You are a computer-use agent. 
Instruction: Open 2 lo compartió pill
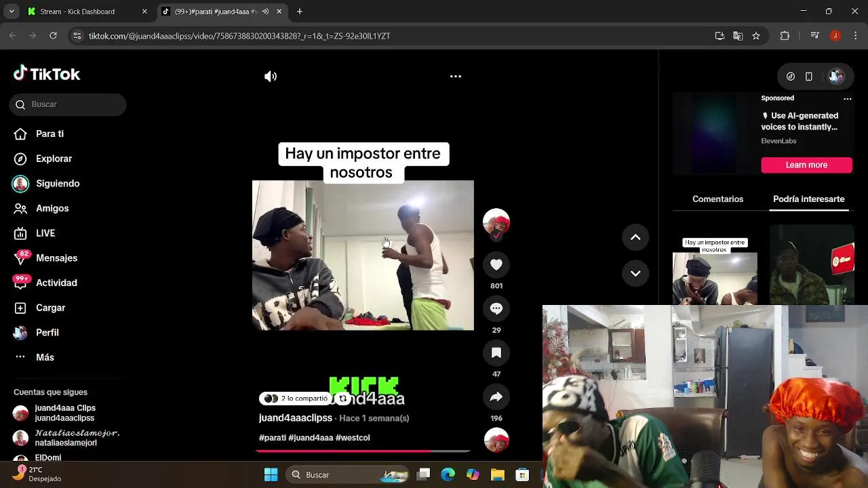tap(296, 399)
